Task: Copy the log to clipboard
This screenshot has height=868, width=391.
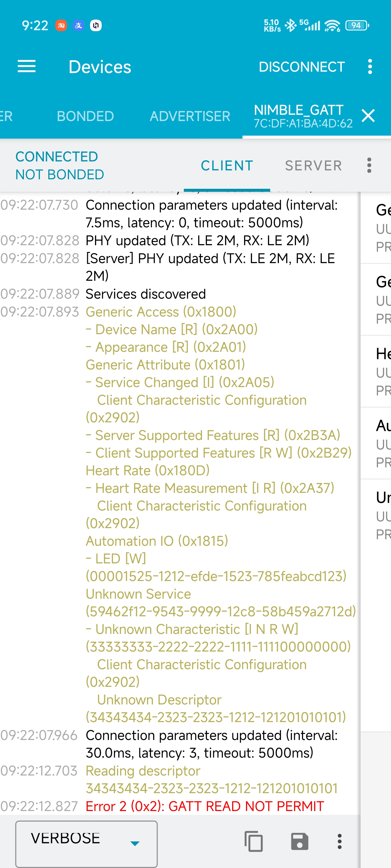Action: tap(254, 841)
